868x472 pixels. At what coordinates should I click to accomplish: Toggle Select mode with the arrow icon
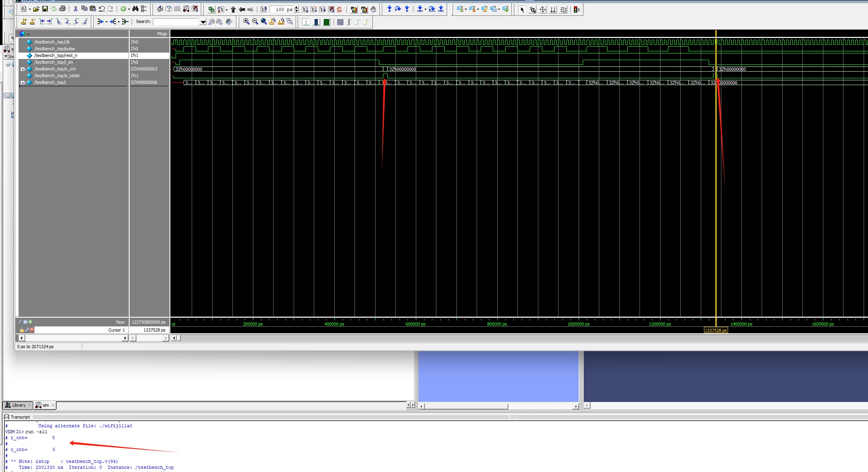pyautogui.click(x=522, y=9)
